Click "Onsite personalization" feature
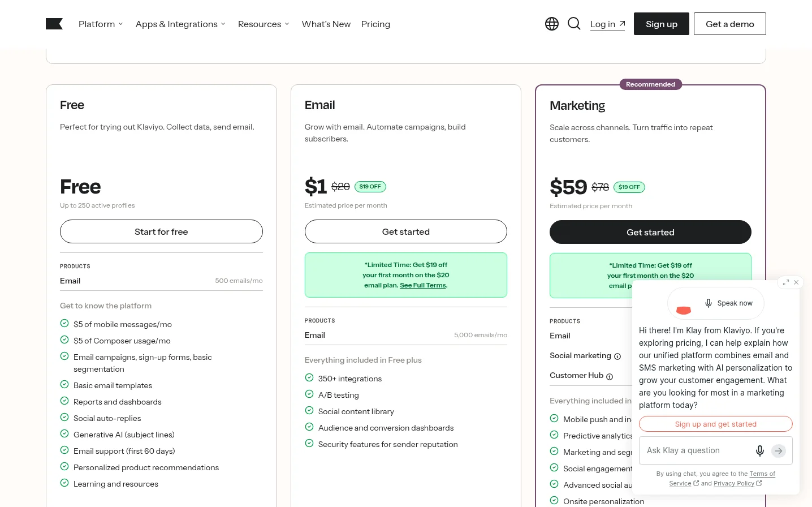Screen dimensions: 812x507 (x=604, y=501)
